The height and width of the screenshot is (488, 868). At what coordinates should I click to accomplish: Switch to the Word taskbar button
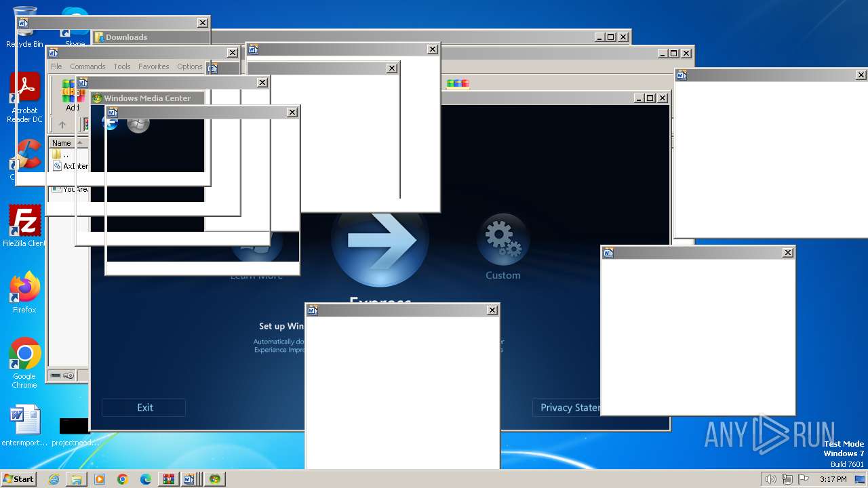[x=191, y=479]
